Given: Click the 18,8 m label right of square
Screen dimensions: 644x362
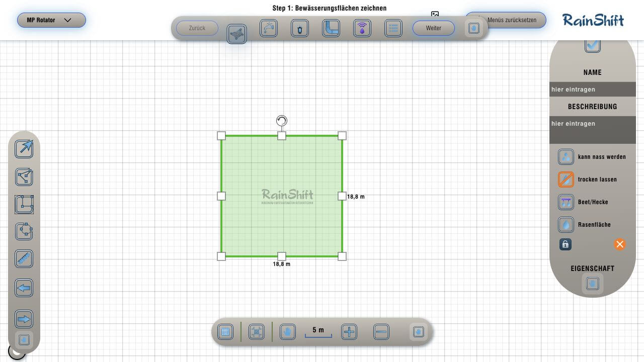Looking at the screenshot, I should click(x=356, y=197).
